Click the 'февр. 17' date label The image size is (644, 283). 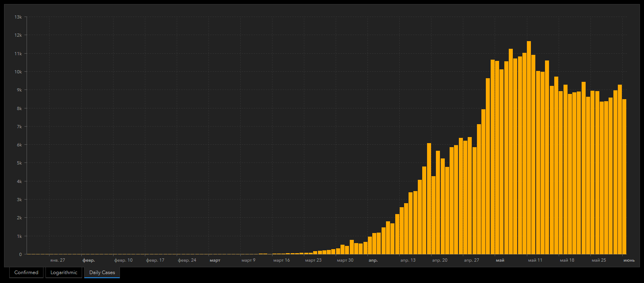point(155,260)
